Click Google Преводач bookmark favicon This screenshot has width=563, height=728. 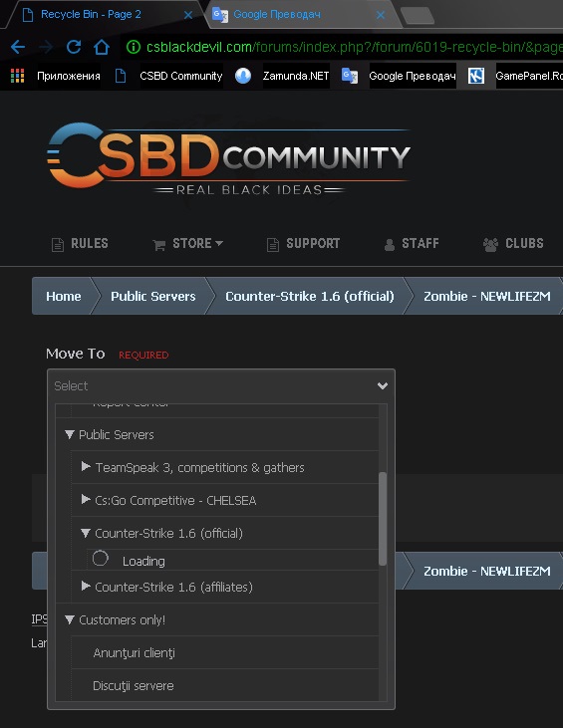pyautogui.click(x=350, y=76)
